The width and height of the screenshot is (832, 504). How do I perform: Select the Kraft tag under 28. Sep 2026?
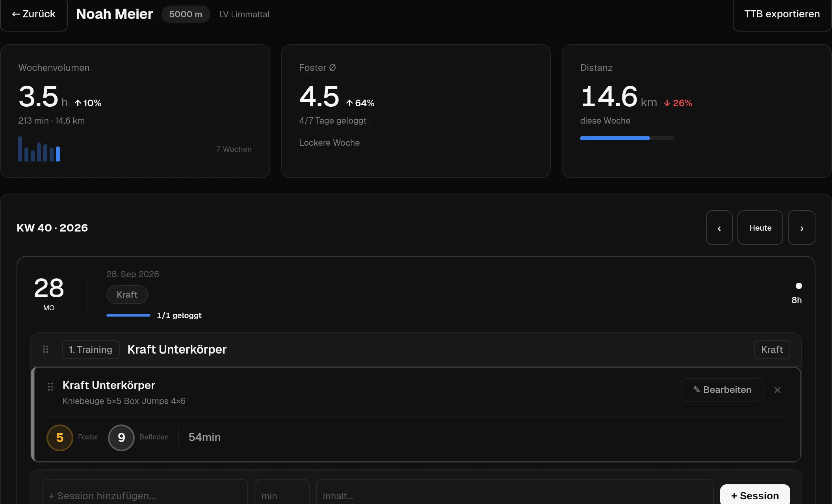tap(127, 295)
